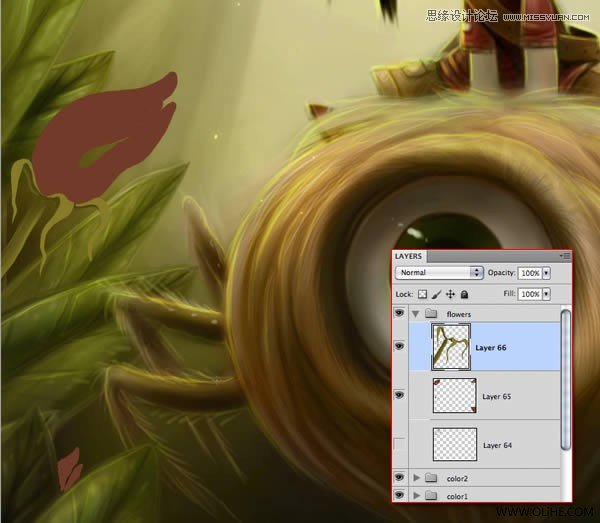Click the Layer 66 thumbnail
Image resolution: width=600 pixels, height=523 pixels.
point(451,347)
